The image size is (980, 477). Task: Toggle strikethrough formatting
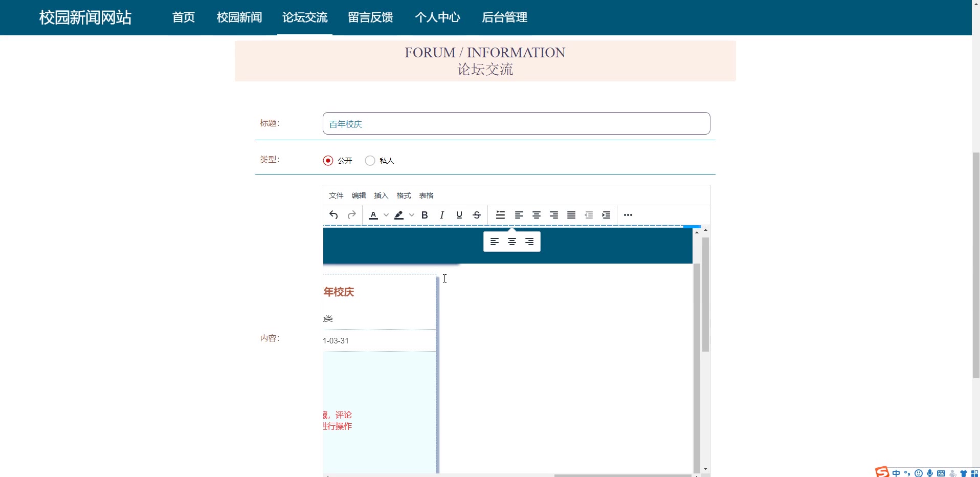click(x=477, y=215)
